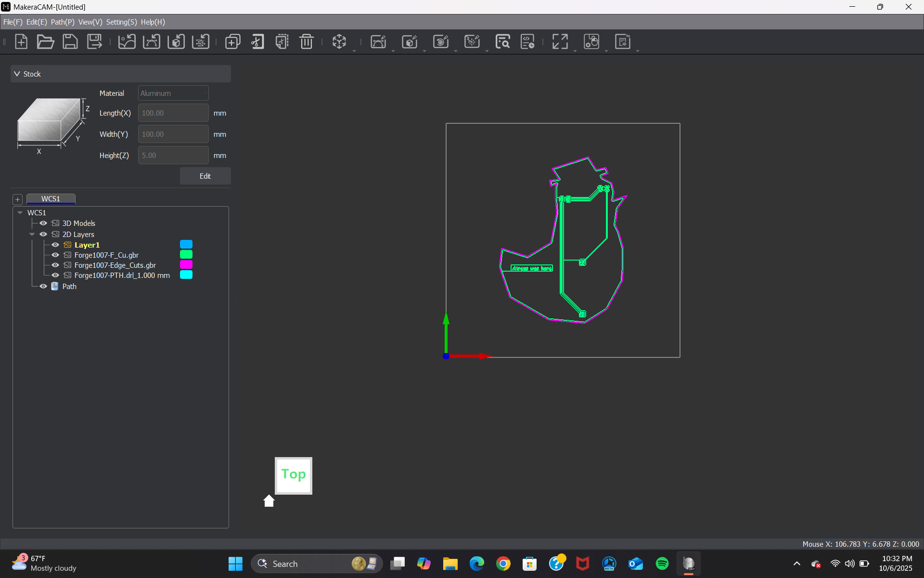Add a new WCS with plus button

[x=18, y=199]
